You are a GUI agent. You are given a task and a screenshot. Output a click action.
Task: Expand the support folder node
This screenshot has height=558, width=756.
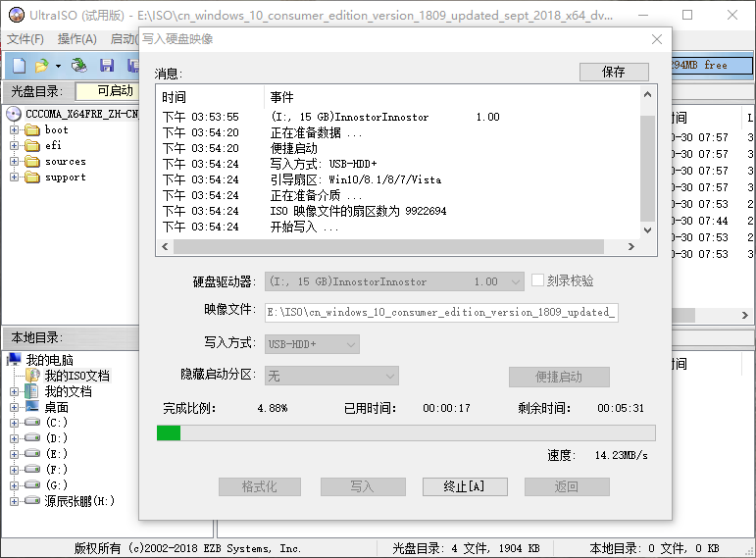(x=14, y=178)
